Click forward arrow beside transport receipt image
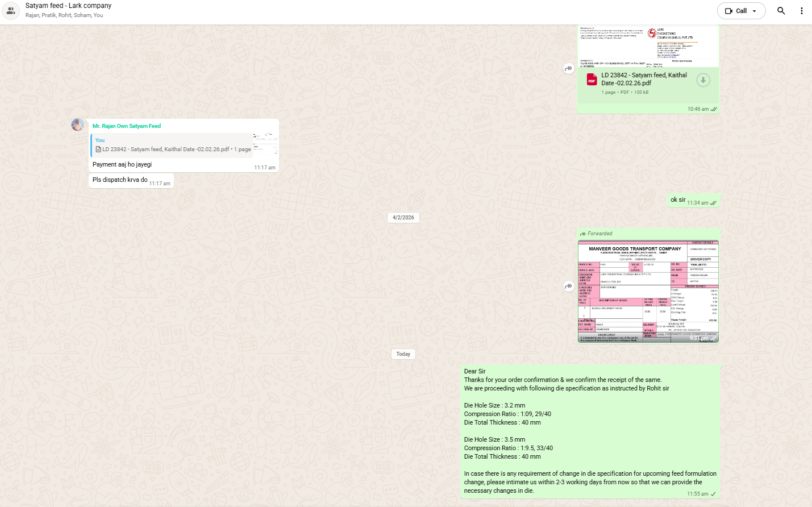 click(568, 286)
